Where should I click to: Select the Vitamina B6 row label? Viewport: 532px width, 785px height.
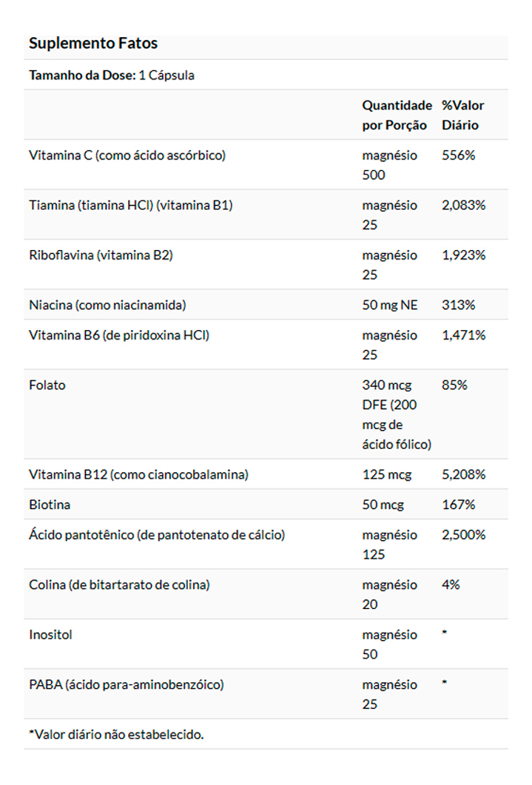(x=119, y=335)
